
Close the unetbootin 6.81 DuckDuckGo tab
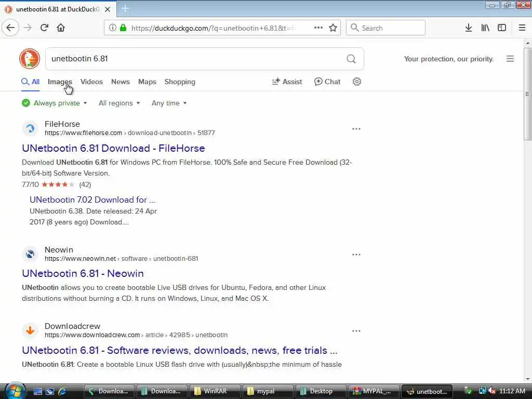(108, 9)
